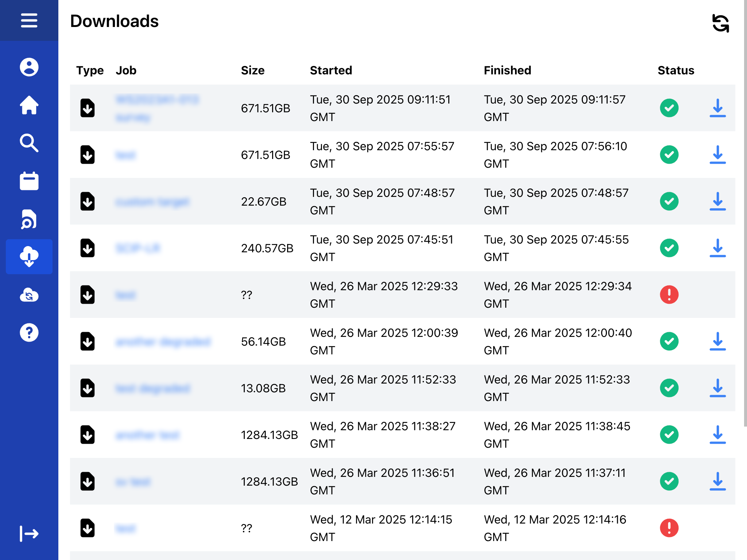Image resolution: width=747 pixels, height=560 pixels.
Task: Click error status for 12:29:33 job
Action: (x=669, y=295)
